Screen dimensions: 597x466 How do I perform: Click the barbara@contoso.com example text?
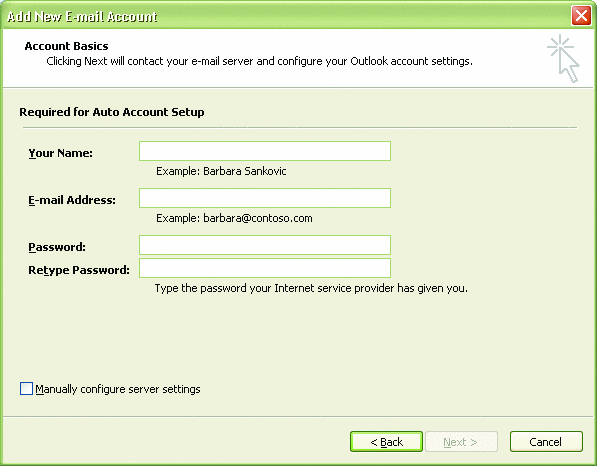pos(258,218)
